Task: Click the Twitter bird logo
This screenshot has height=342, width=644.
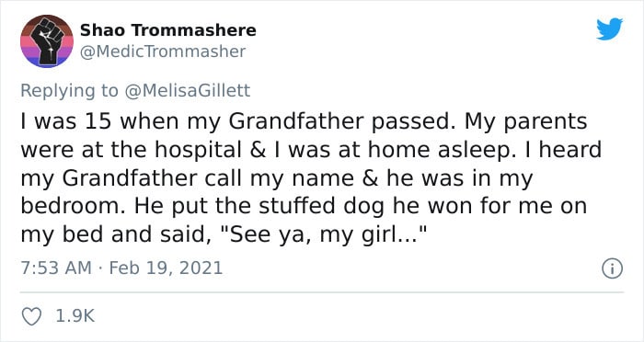Action: click(609, 29)
